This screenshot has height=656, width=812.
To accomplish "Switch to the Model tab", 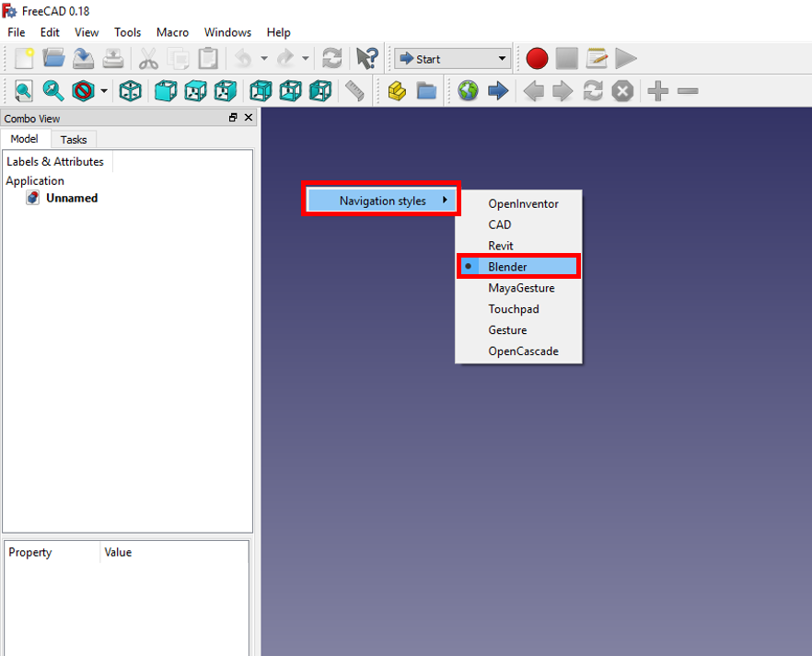I will tap(24, 139).
